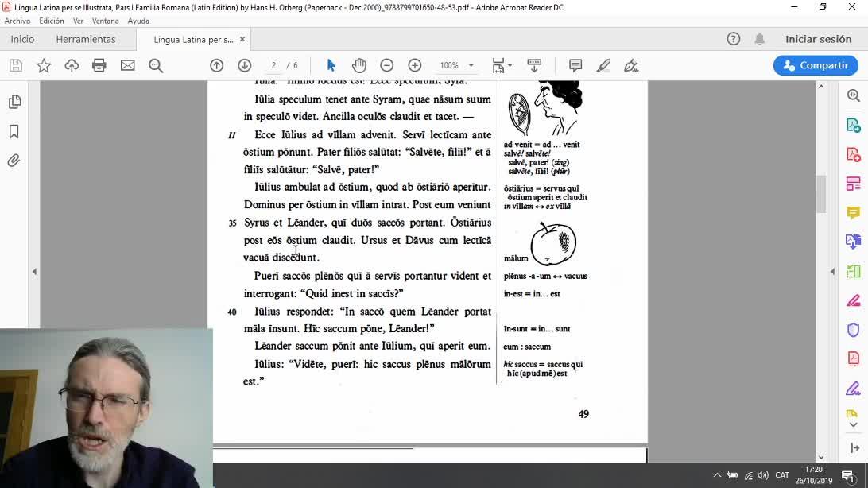Screen dimensions: 868x488
Task: Activate the Hand pan tool
Action: coord(358,65)
